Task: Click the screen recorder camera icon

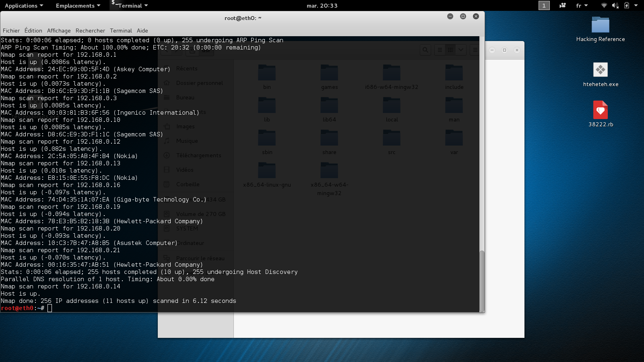Action: (x=562, y=6)
